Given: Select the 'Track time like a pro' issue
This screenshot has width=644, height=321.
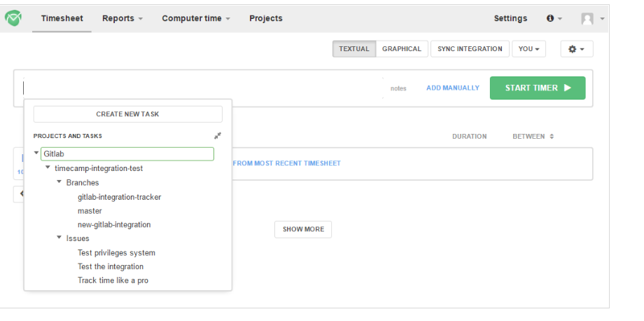Looking at the screenshot, I should point(113,281).
